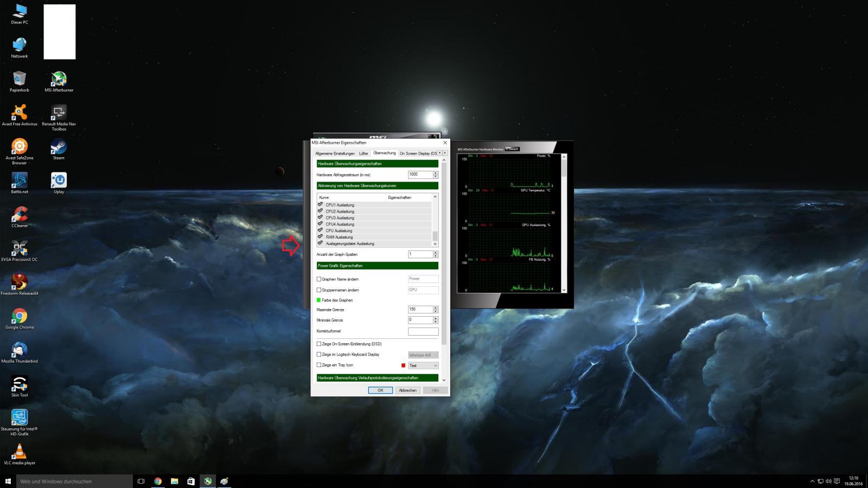The image size is (868, 488).
Task: Launch Renault Media Nav Toolbox shortcut
Action: [x=59, y=118]
